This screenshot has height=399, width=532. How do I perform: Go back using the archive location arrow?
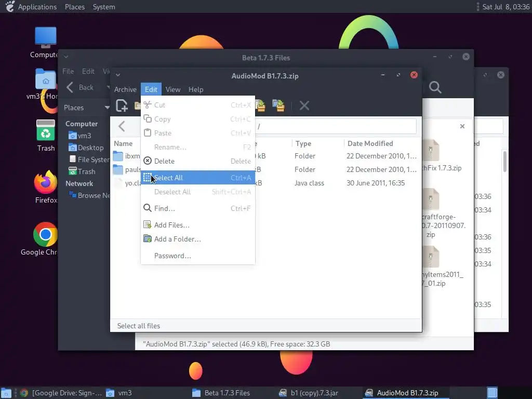pyautogui.click(x=122, y=126)
